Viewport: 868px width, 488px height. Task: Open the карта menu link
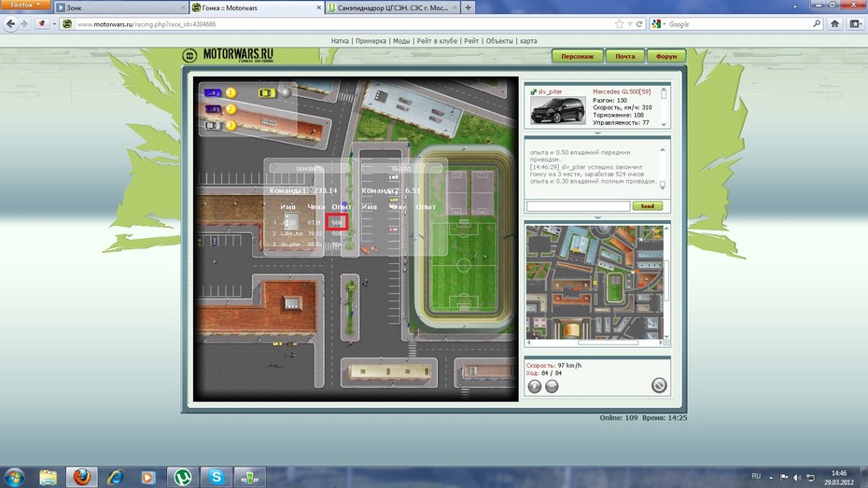coord(528,41)
